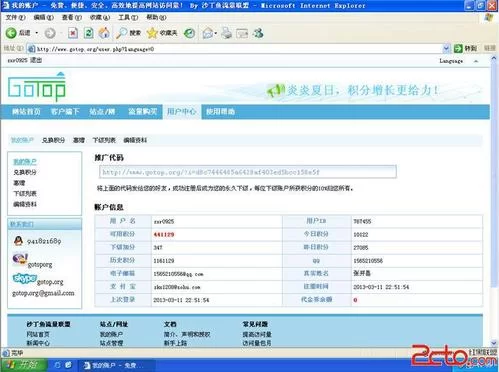Click the browser address bar URL

coord(95,49)
